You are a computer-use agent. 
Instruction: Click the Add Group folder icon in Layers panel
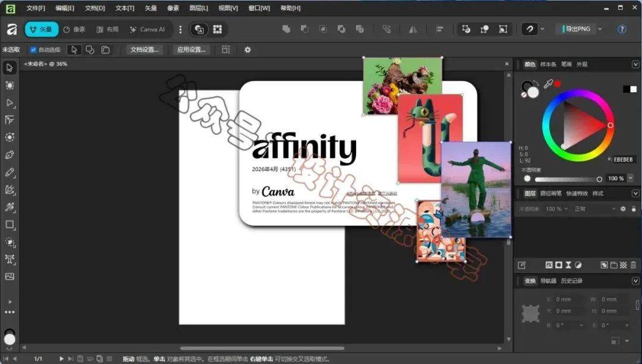pyautogui.click(x=613, y=265)
